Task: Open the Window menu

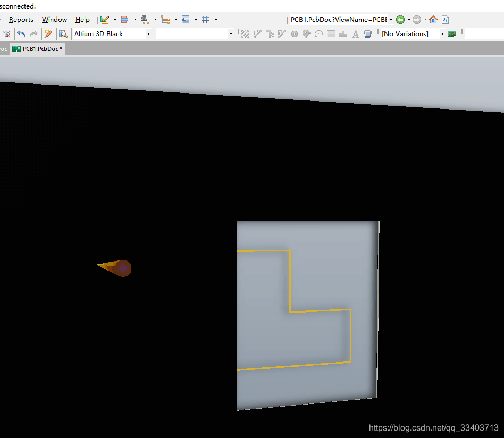Action: tap(54, 20)
